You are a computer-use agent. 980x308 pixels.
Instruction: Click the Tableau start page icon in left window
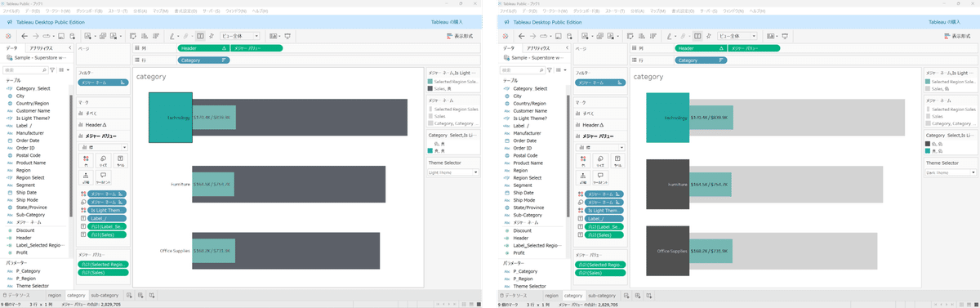[9, 36]
